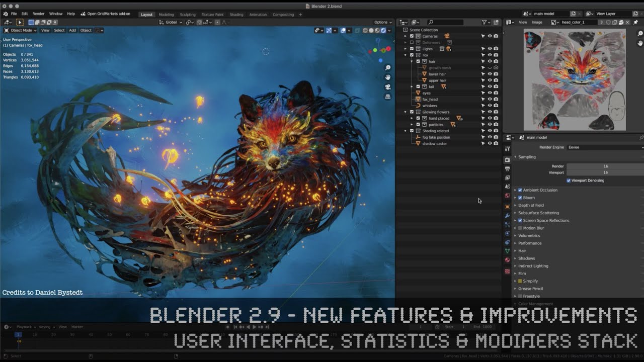
Task: Add a new workspace with plus button
Action: click(x=300, y=15)
